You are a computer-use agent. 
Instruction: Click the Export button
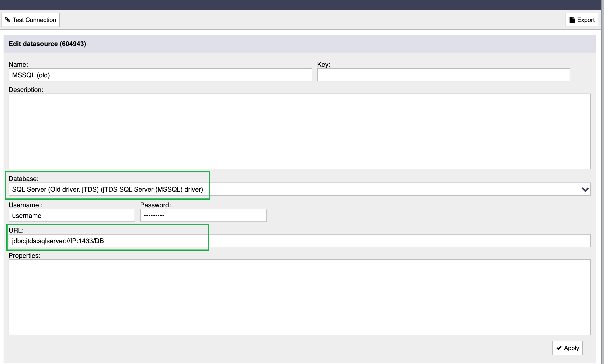582,20
